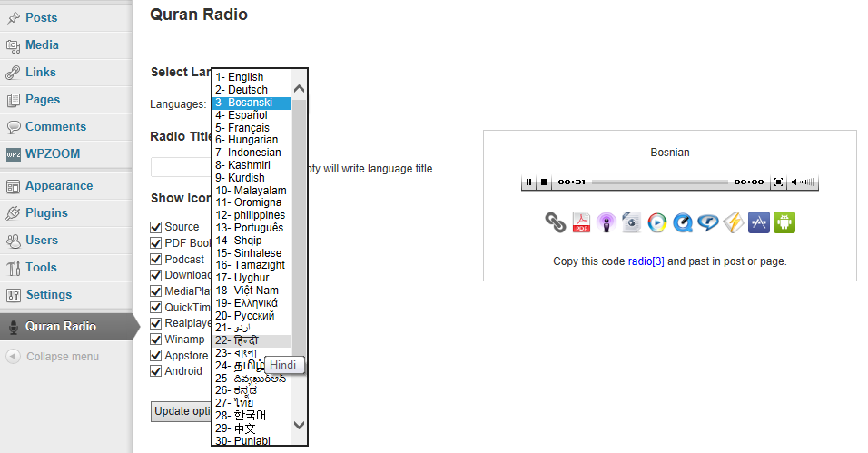The width and height of the screenshot is (868, 453).
Task: Click the language list scroll up arrow
Action: point(299,89)
